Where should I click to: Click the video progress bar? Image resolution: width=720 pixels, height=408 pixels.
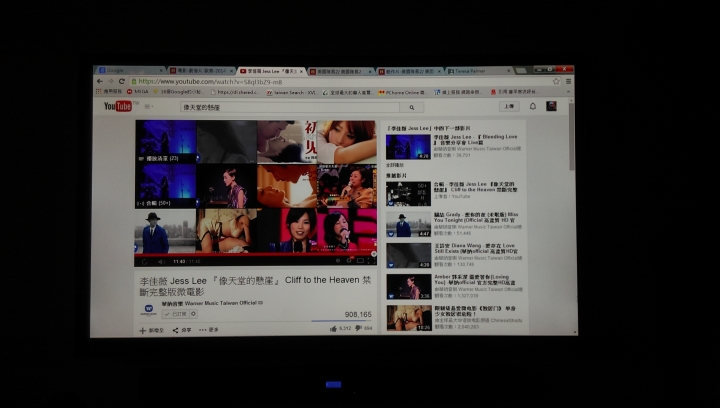click(x=255, y=253)
